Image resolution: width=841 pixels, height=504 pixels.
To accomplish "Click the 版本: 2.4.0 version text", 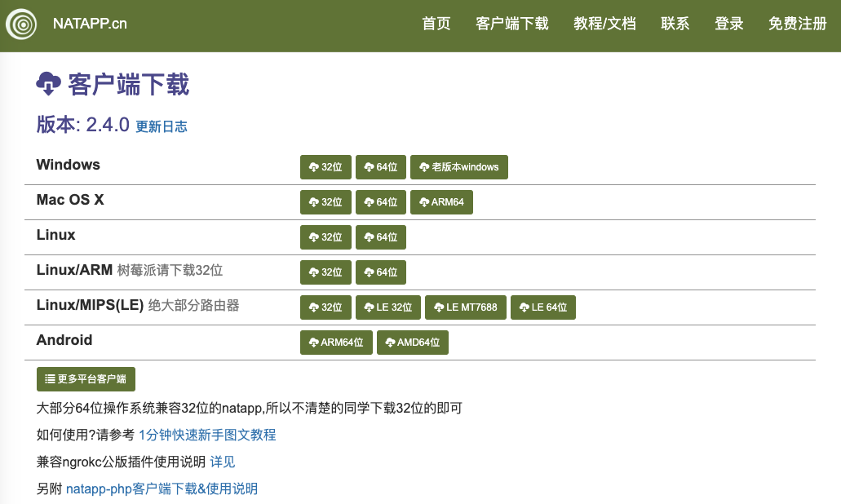I will (83, 125).
